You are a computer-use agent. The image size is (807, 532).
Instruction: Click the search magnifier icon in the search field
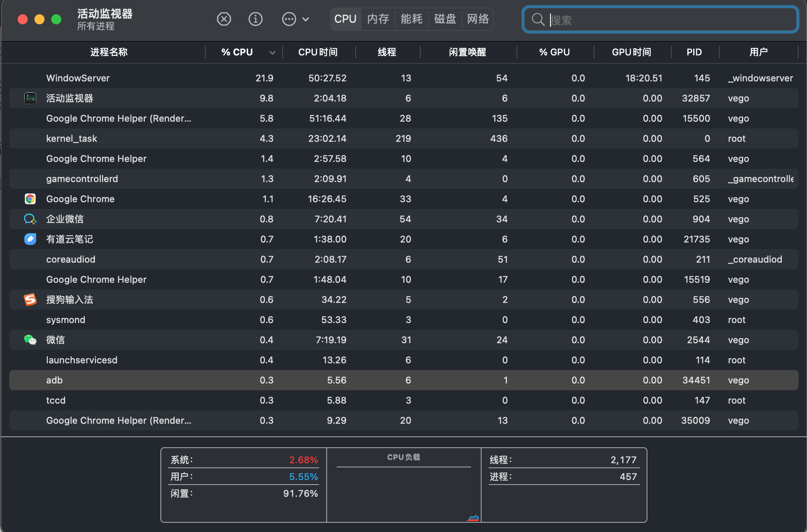pos(539,19)
